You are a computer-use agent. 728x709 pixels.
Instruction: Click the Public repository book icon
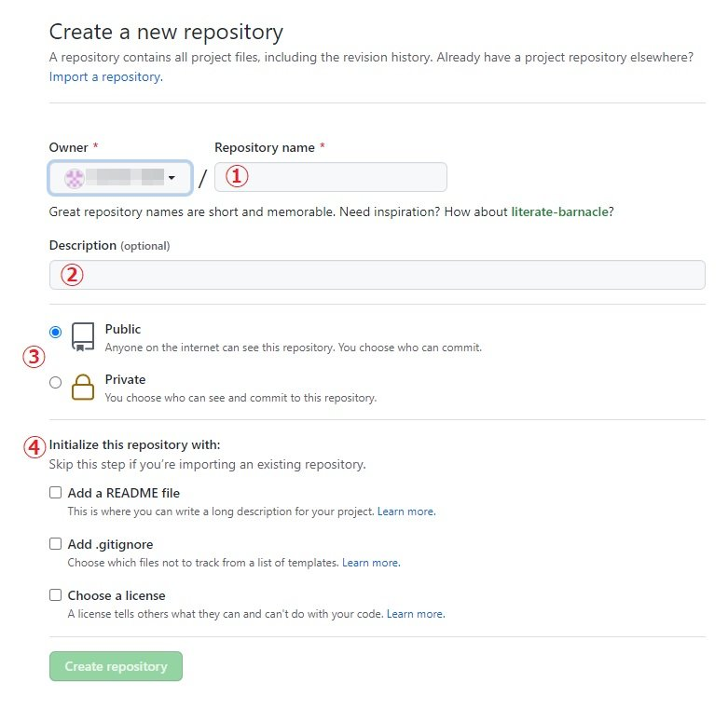[x=83, y=336]
